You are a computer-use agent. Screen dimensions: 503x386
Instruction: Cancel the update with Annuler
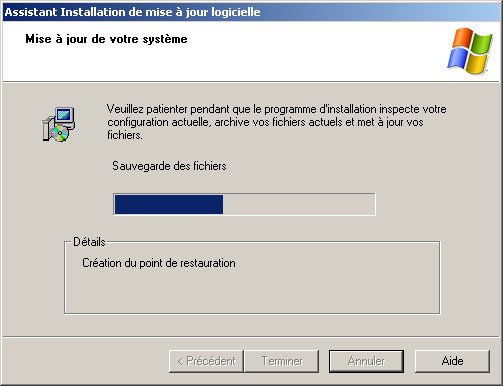pos(366,361)
